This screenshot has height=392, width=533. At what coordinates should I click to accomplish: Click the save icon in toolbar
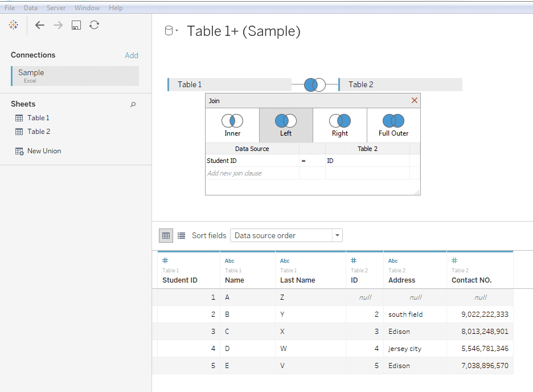76,25
